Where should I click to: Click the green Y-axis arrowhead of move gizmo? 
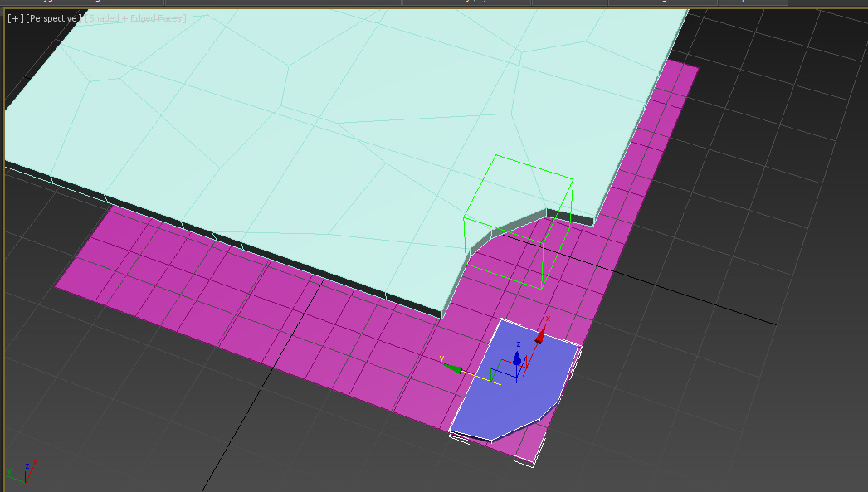tap(451, 367)
